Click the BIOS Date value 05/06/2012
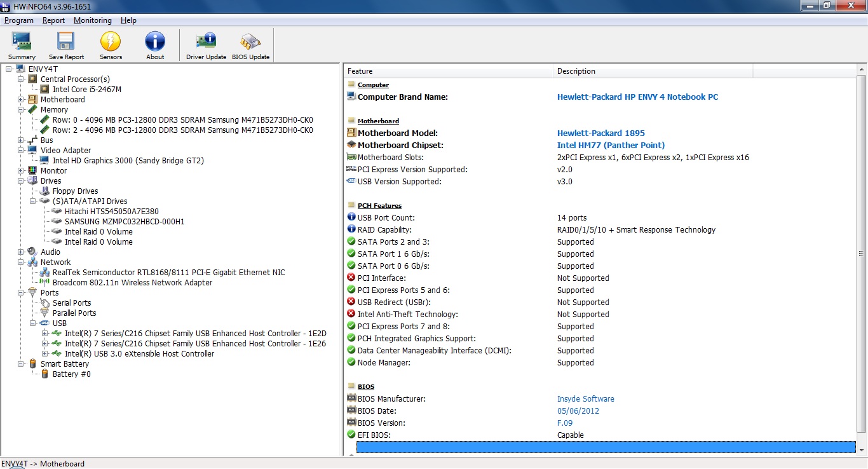The width and height of the screenshot is (868, 469). click(x=578, y=411)
